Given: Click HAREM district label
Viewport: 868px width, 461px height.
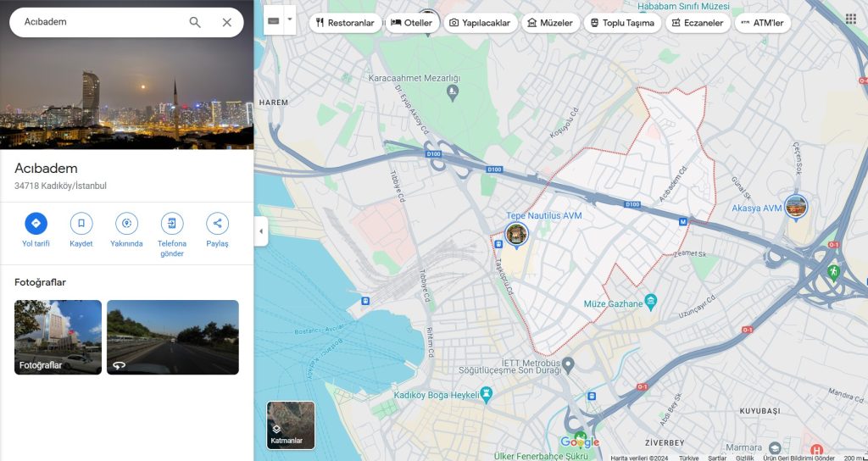Looking at the screenshot, I should coord(274,103).
